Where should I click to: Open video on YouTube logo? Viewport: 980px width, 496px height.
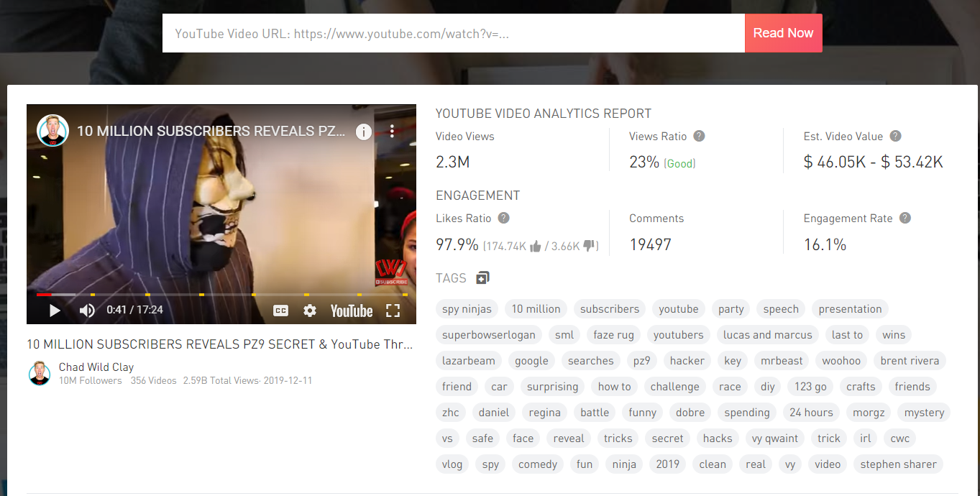(352, 311)
